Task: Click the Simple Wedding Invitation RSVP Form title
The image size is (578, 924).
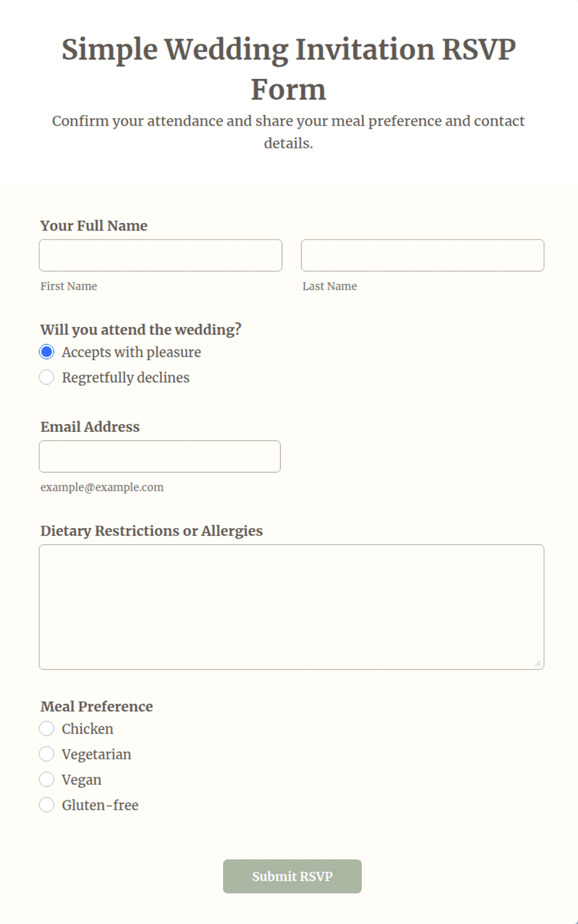Action: (x=288, y=69)
